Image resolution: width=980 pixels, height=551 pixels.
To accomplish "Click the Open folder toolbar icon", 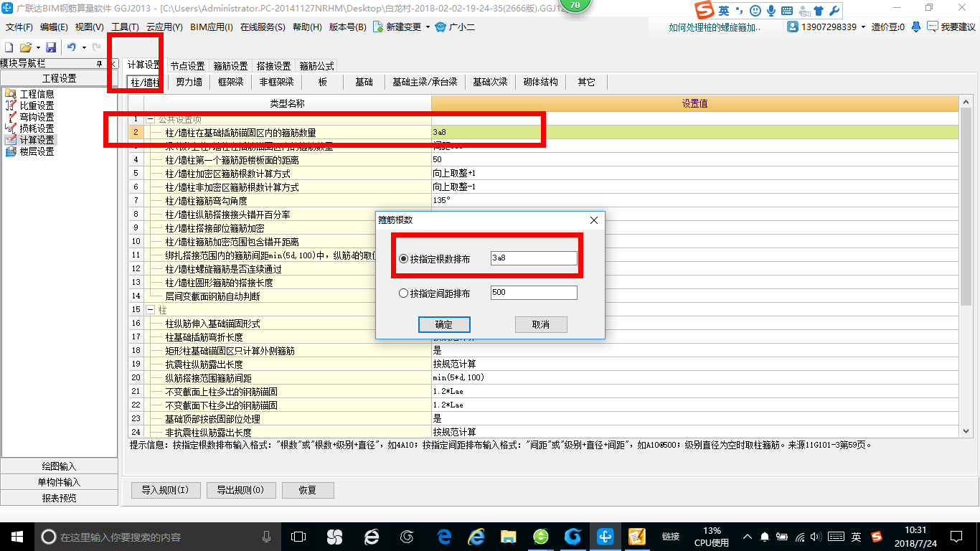I will point(26,47).
